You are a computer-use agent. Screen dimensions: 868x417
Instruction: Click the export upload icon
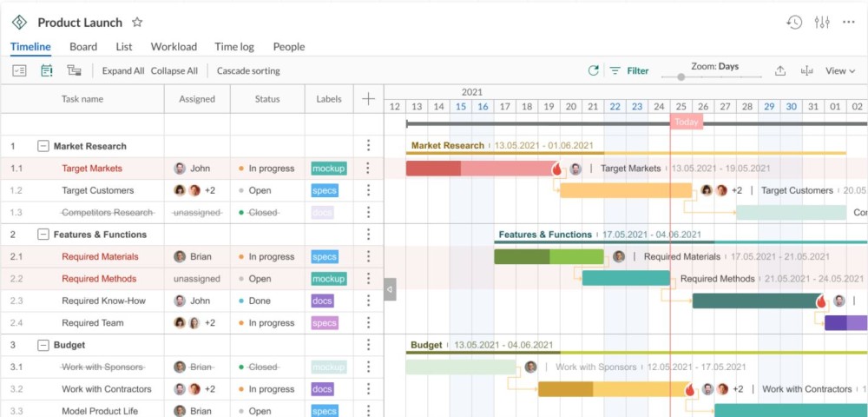tap(780, 70)
